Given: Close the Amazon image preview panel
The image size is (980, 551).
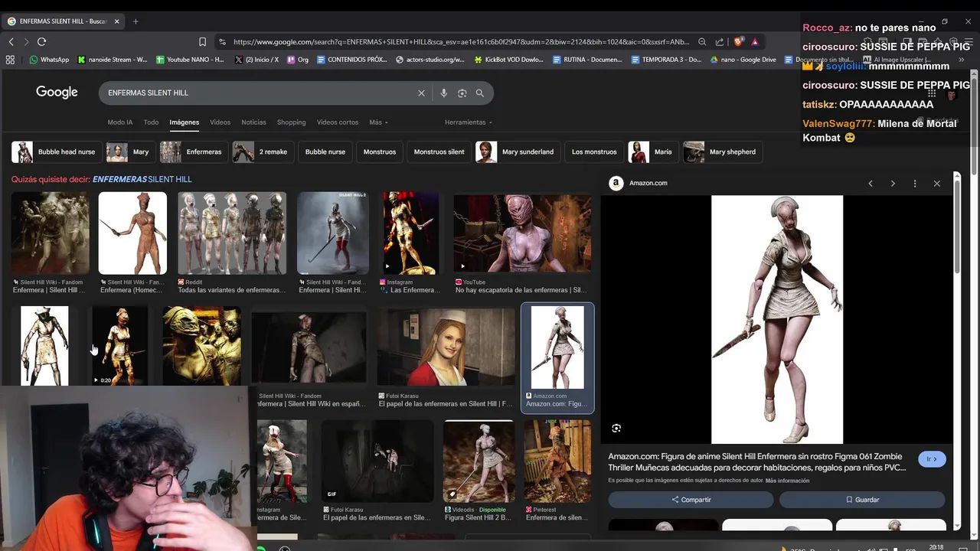Looking at the screenshot, I should [936, 184].
